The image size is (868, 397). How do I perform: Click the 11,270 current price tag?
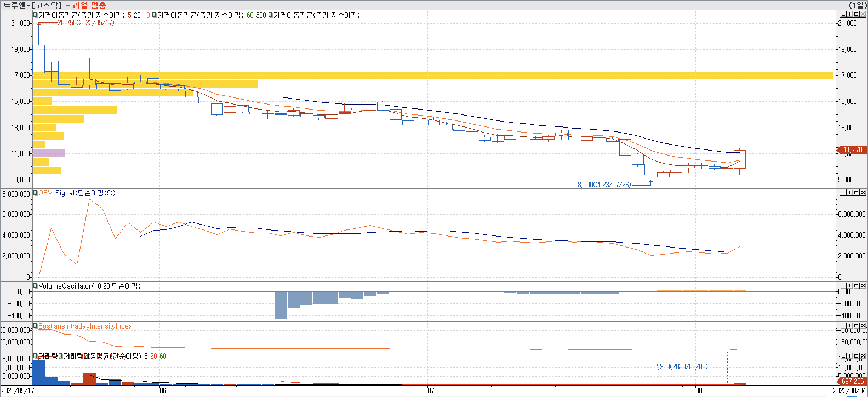[x=852, y=149]
